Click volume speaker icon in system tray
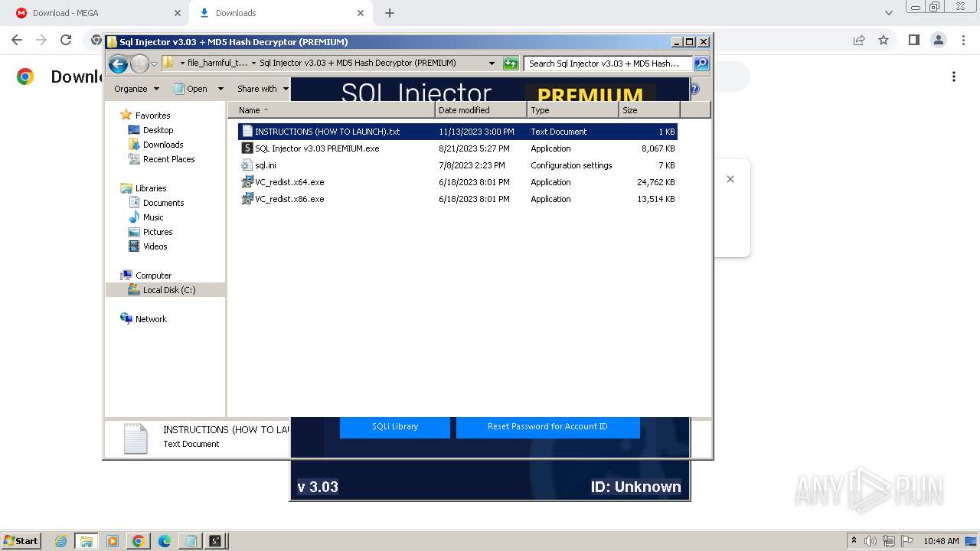The width and height of the screenshot is (980, 551). pyautogui.click(x=871, y=541)
